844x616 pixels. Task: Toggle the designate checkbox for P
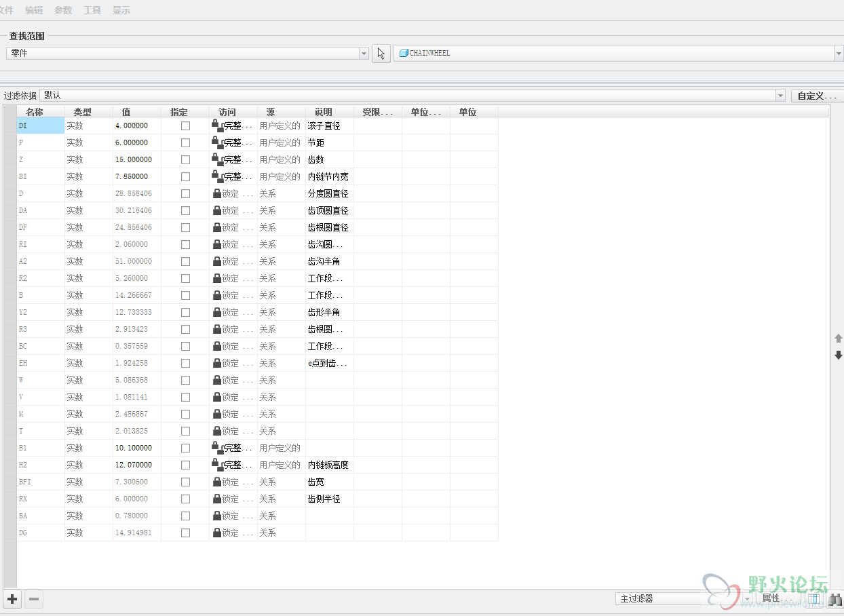point(185,142)
